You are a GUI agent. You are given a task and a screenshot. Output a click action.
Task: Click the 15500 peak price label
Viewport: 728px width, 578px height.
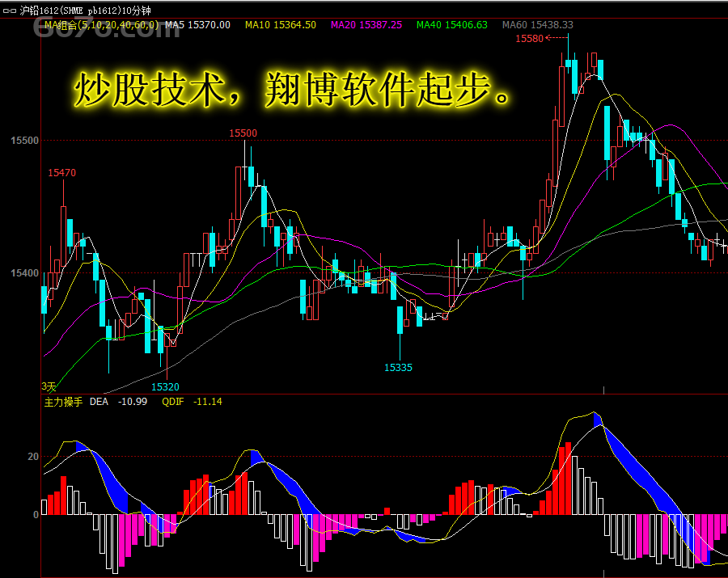tap(243, 133)
